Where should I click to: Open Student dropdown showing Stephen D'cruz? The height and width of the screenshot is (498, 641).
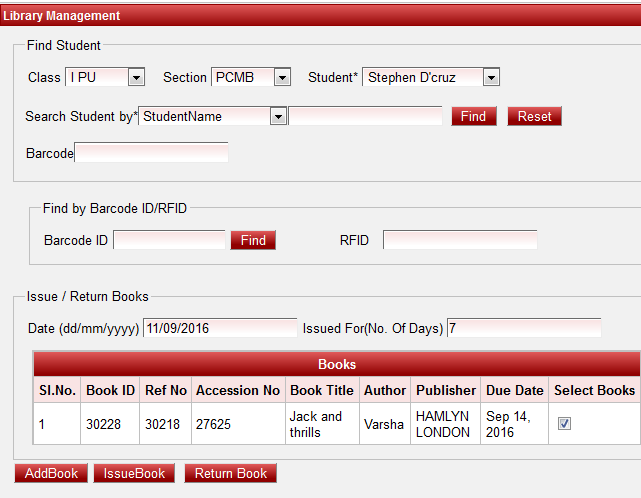pyautogui.click(x=430, y=77)
